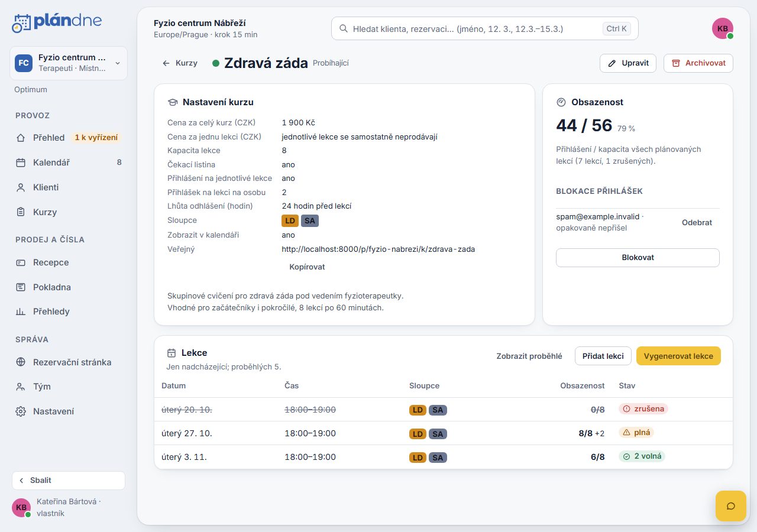This screenshot has width=757, height=532.
Task: Click the zrušena status badge
Action: (x=643, y=408)
